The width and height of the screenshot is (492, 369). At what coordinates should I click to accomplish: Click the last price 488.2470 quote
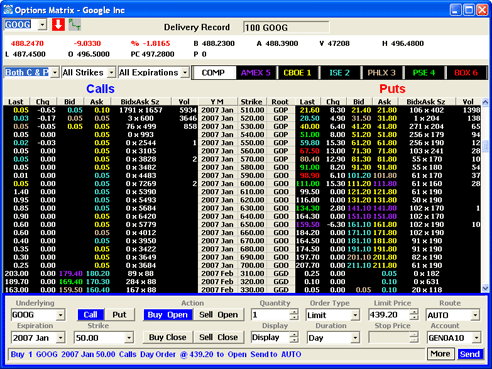(27, 43)
